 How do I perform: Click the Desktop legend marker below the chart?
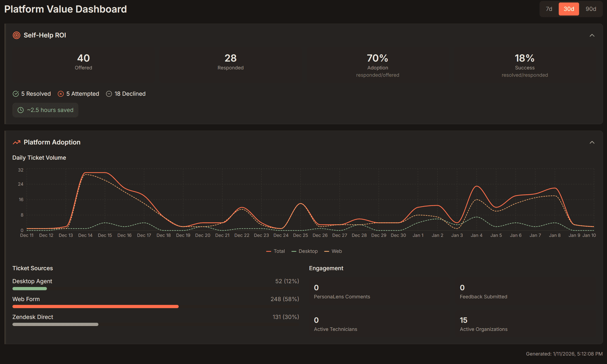coord(294,251)
